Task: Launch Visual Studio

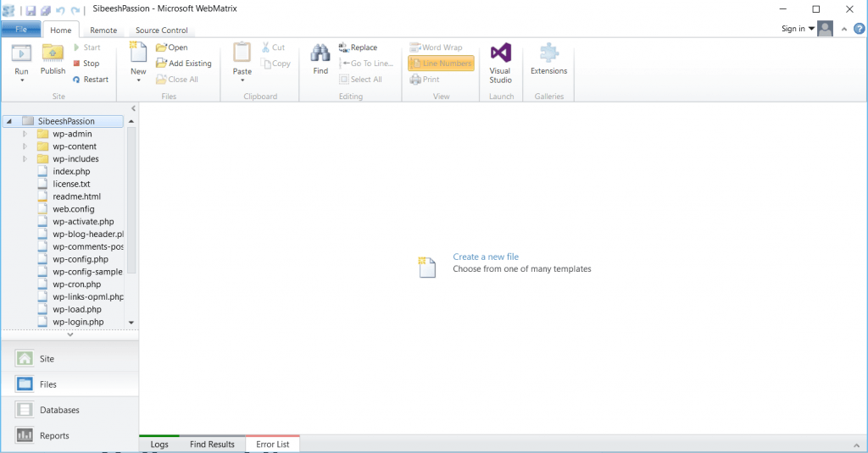Action: click(x=500, y=63)
